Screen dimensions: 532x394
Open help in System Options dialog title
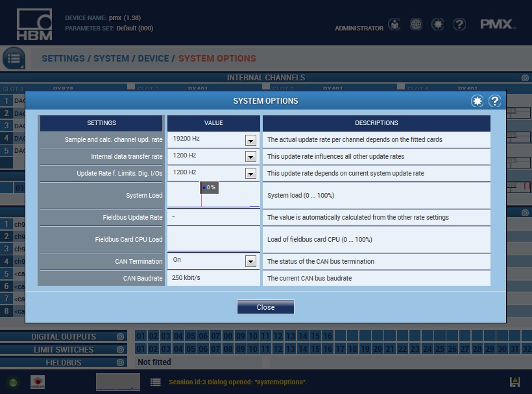(494, 101)
